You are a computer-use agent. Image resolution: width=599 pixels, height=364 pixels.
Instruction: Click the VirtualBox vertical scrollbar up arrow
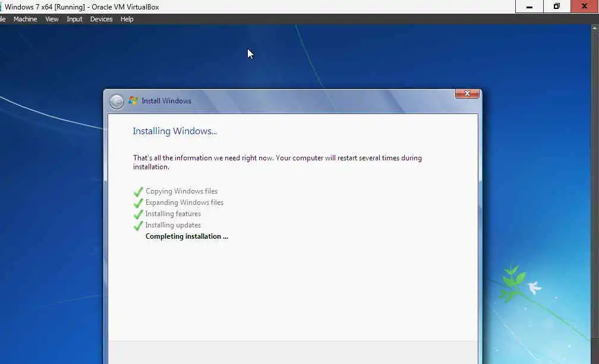point(595,29)
